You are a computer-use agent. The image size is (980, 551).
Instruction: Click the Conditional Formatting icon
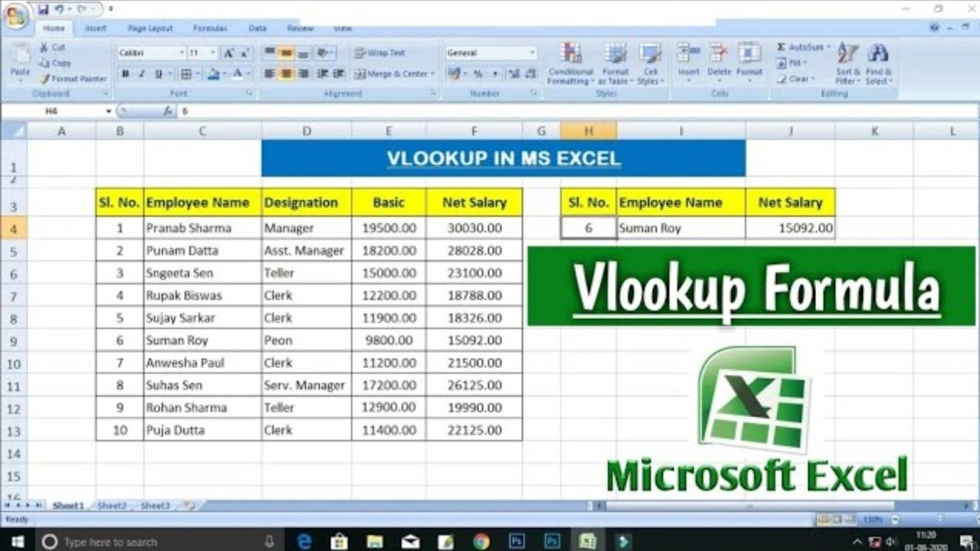coord(570,54)
